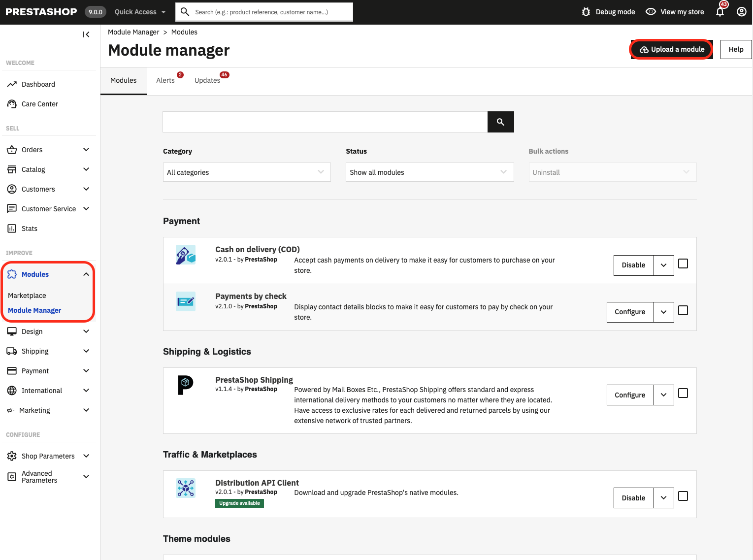This screenshot has height=560, width=753.
Task: Click the Payment card icon
Action: coord(12,371)
